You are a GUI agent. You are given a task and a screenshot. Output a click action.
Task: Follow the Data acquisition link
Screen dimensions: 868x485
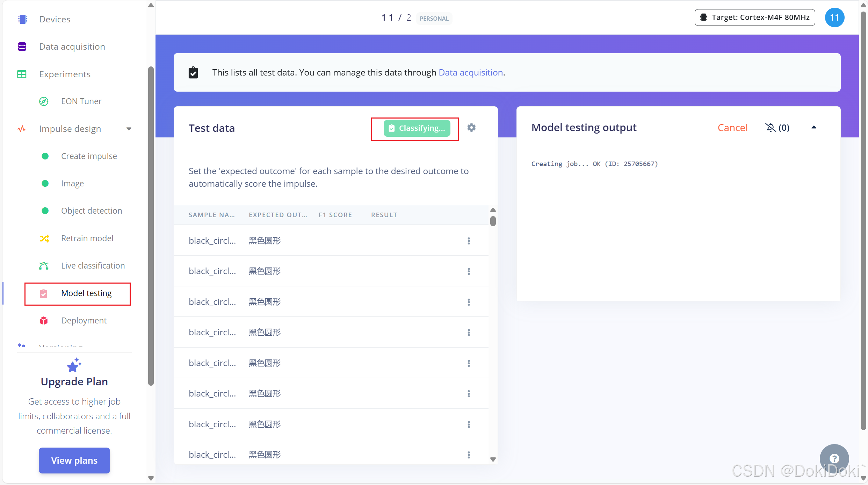(x=470, y=72)
